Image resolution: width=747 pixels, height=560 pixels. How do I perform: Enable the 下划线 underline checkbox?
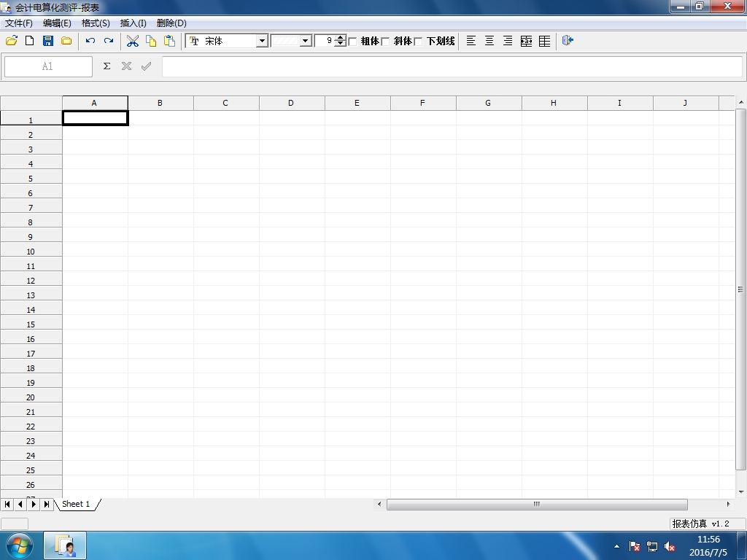(x=418, y=42)
